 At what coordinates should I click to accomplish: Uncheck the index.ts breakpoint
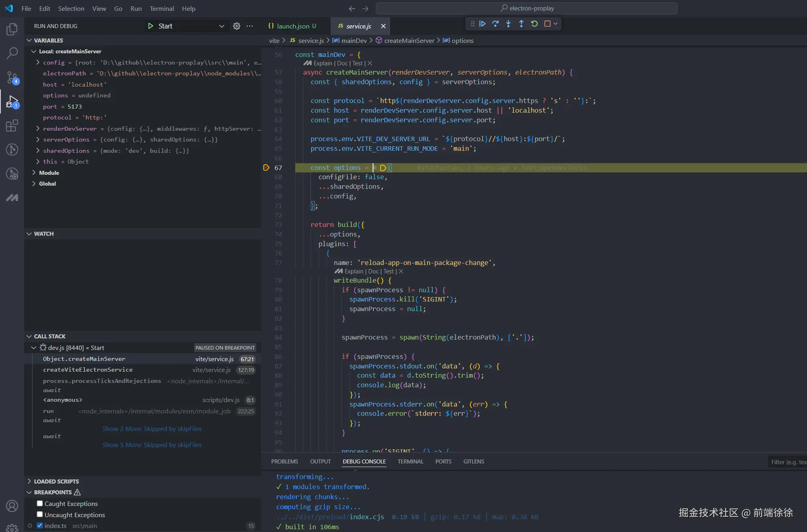click(40, 526)
